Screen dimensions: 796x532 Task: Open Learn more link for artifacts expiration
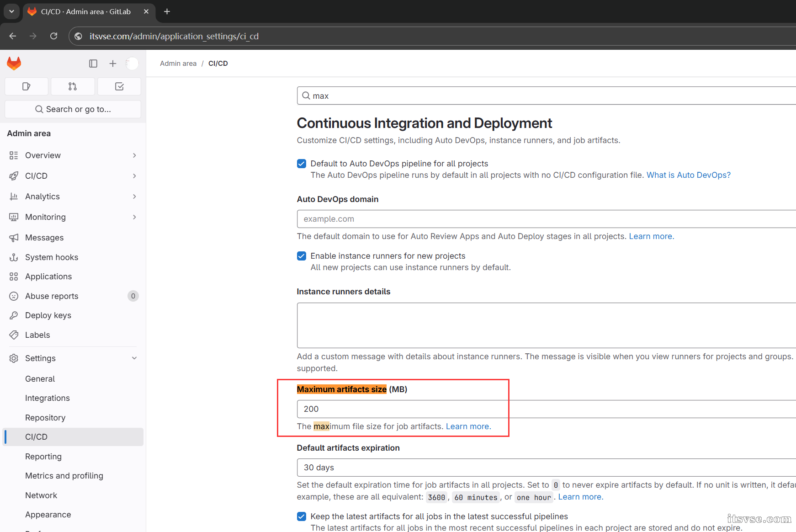[x=580, y=497]
